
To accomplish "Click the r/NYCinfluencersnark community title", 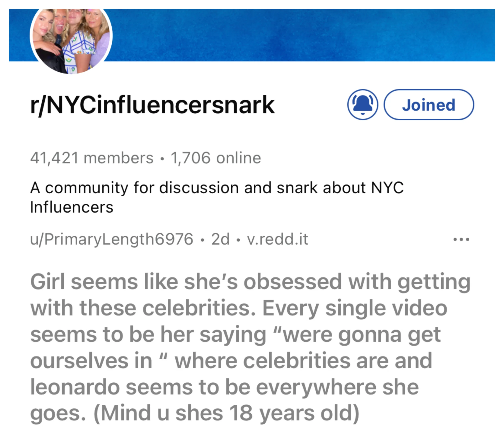I will (152, 105).
